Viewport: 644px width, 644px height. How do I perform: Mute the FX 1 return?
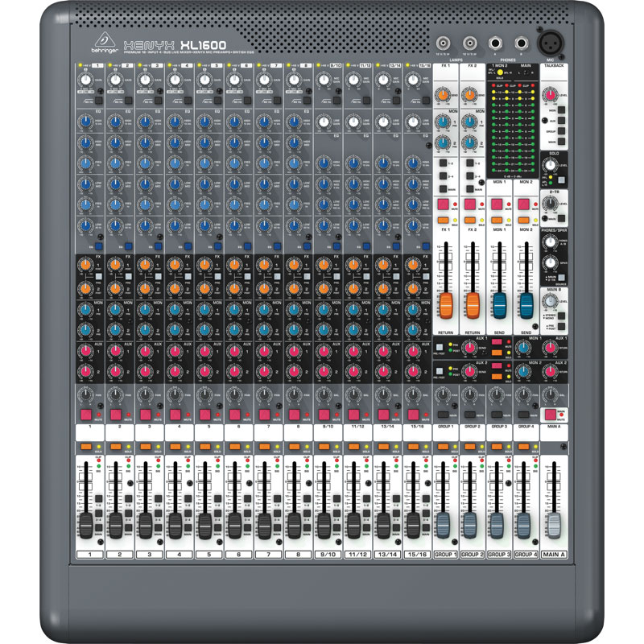[x=442, y=206]
